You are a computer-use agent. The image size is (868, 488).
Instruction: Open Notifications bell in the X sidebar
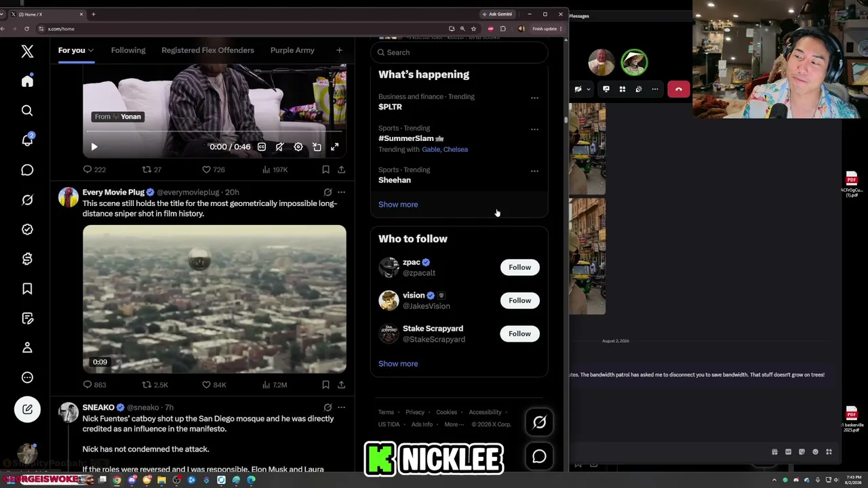pos(27,140)
